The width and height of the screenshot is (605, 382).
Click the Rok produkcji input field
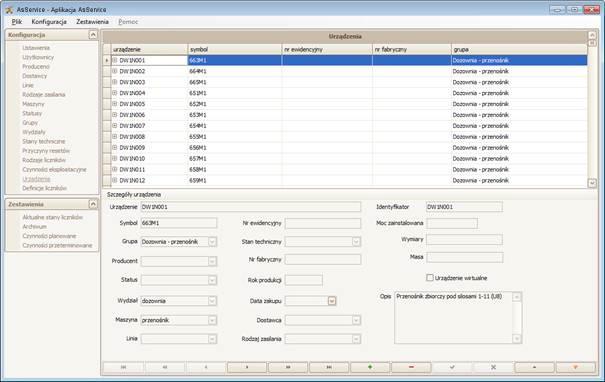click(x=304, y=280)
